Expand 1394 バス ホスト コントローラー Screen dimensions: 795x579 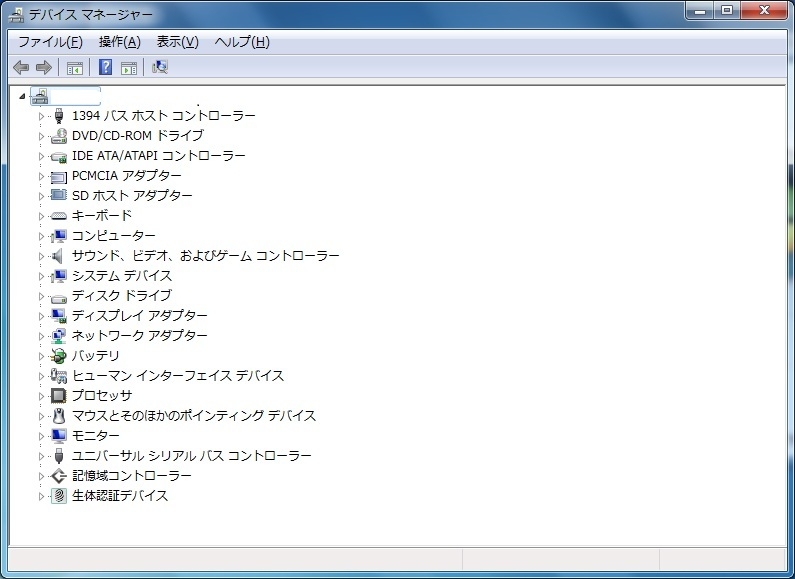click(x=42, y=116)
